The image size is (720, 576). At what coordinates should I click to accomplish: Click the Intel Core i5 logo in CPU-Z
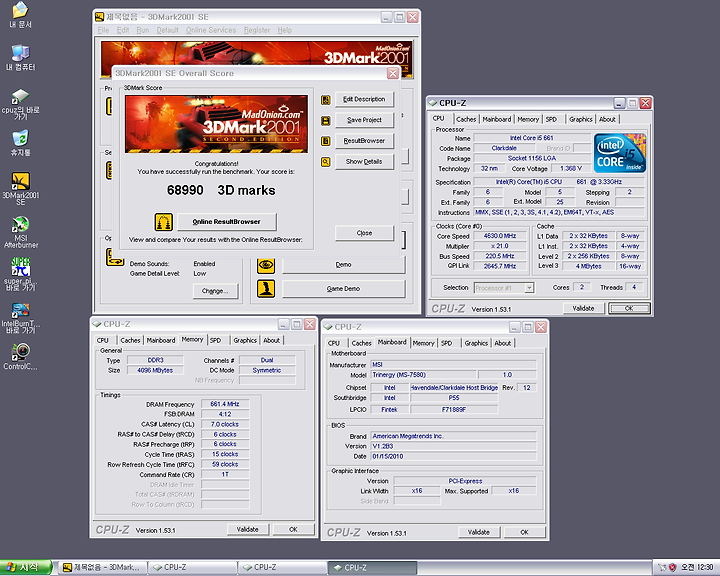point(619,153)
